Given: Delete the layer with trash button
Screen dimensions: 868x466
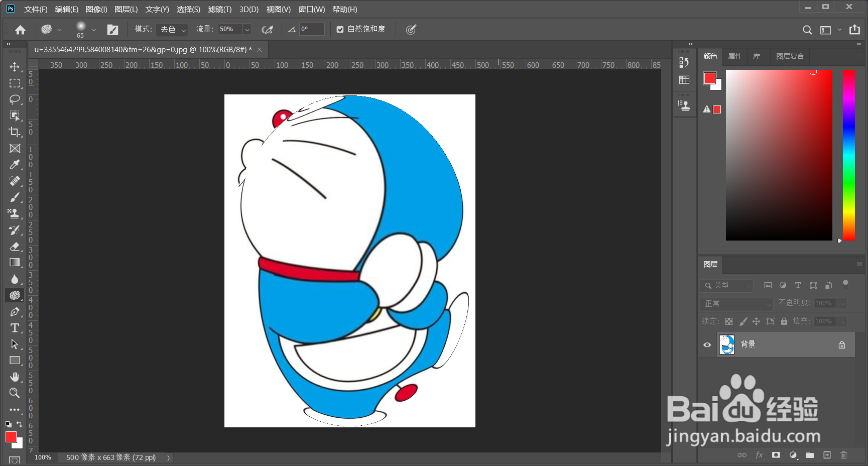Looking at the screenshot, I should 843,455.
